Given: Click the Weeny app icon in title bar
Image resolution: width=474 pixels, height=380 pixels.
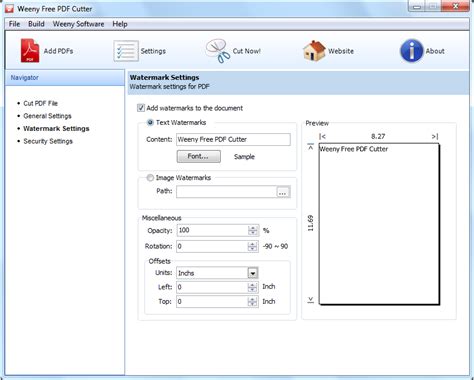Looking at the screenshot, I should tap(9, 9).
